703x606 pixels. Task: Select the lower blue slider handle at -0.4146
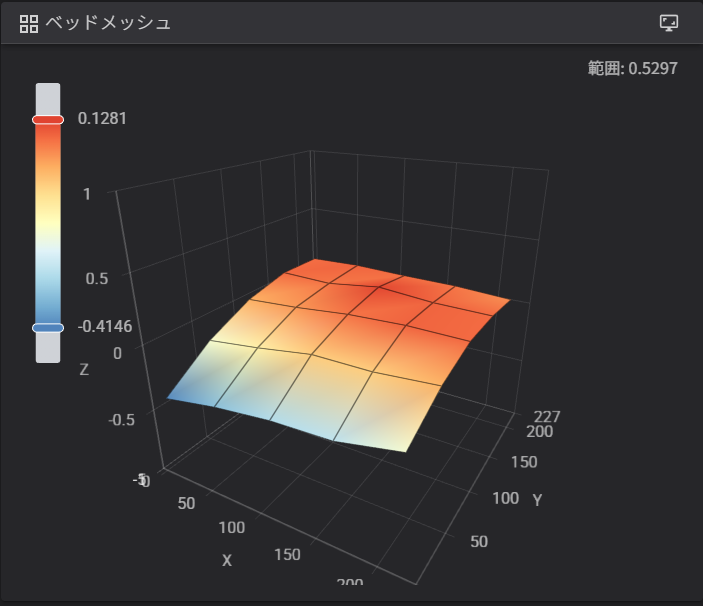coord(48,328)
